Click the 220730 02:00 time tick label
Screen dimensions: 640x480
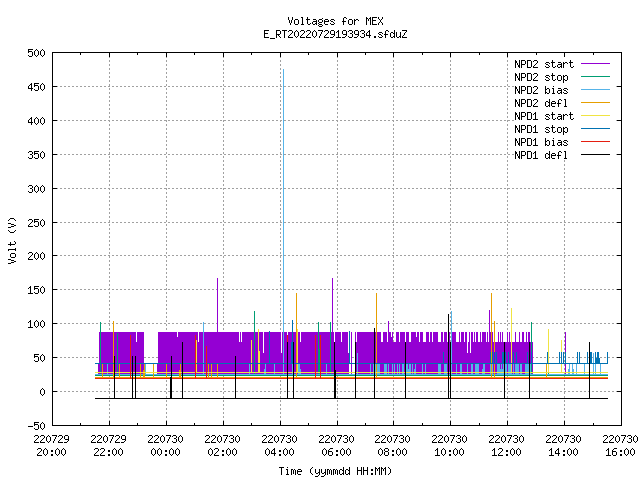click(222, 446)
